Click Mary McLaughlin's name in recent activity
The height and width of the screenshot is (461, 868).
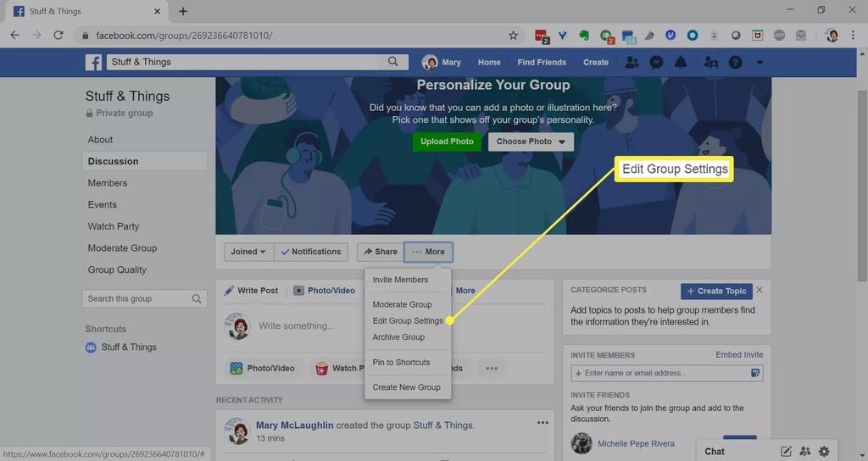(294, 425)
